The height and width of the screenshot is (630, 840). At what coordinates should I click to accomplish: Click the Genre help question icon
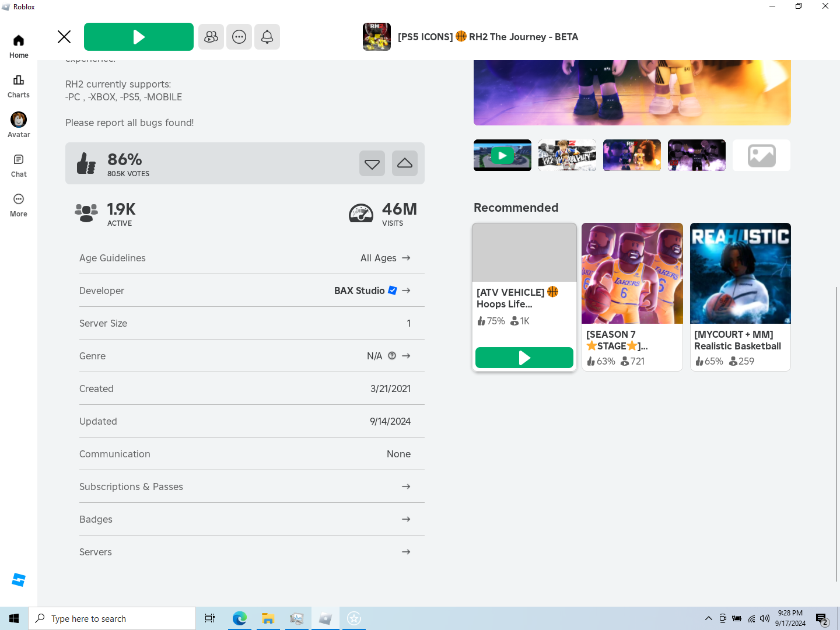tap(392, 356)
